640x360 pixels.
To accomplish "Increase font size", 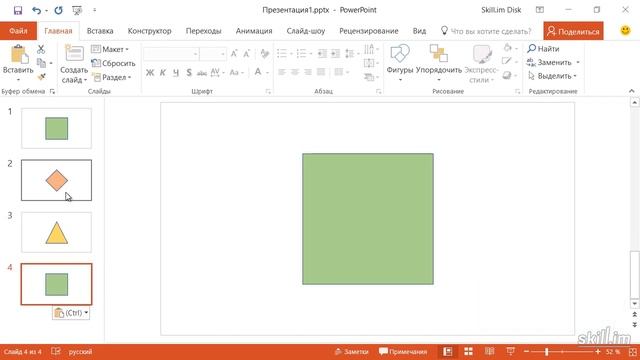I will 234,54.
